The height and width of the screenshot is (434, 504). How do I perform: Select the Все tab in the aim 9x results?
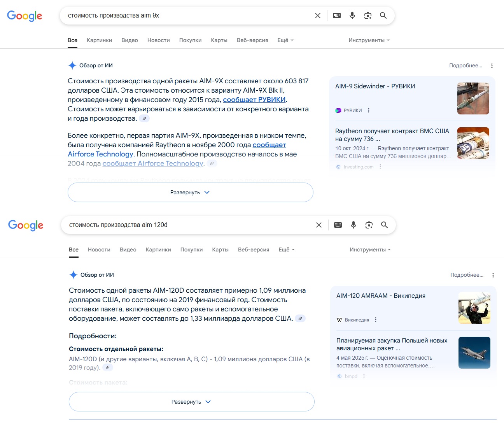[x=72, y=40]
